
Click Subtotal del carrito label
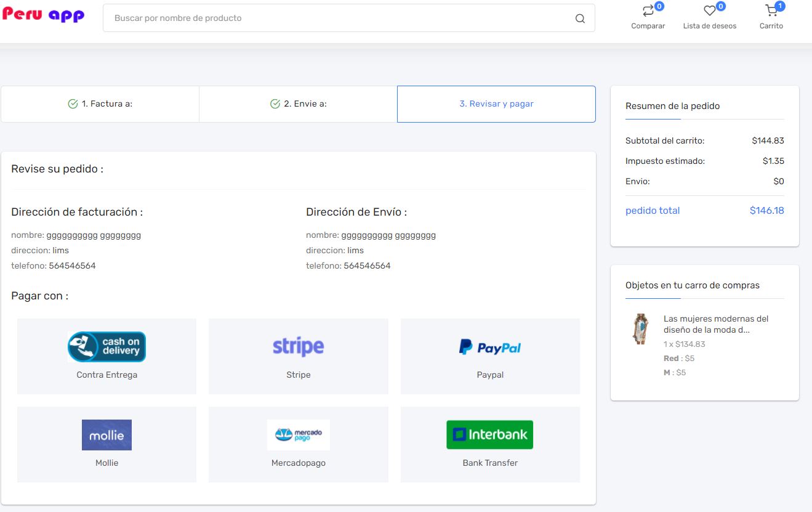pyautogui.click(x=665, y=140)
